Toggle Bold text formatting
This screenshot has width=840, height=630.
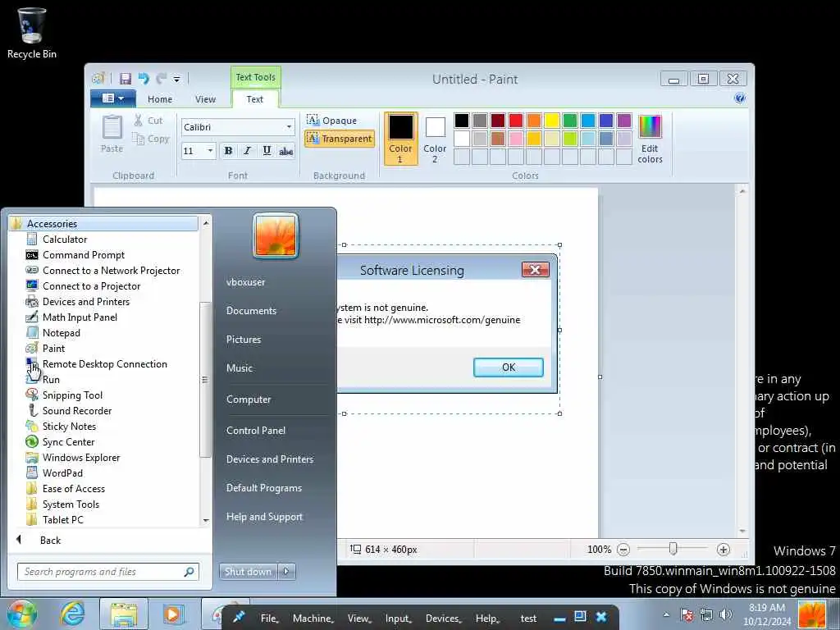pos(228,151)
